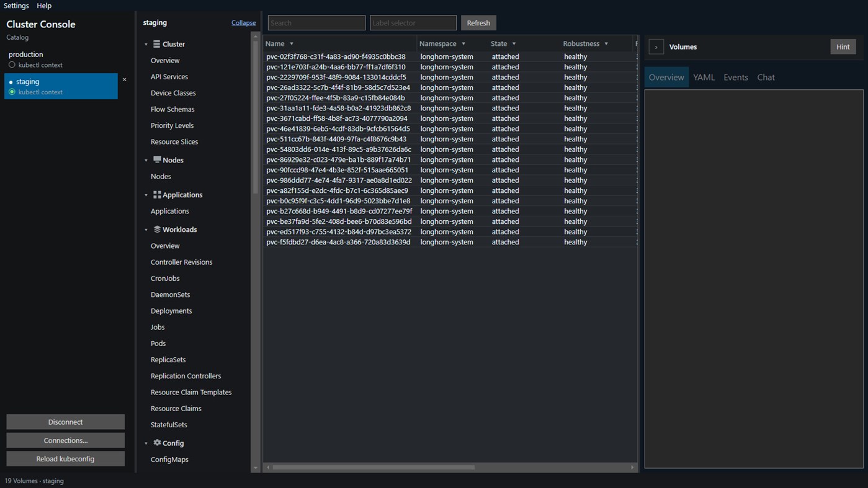Select the staging kubectl context radio

[x=12, y=92]
